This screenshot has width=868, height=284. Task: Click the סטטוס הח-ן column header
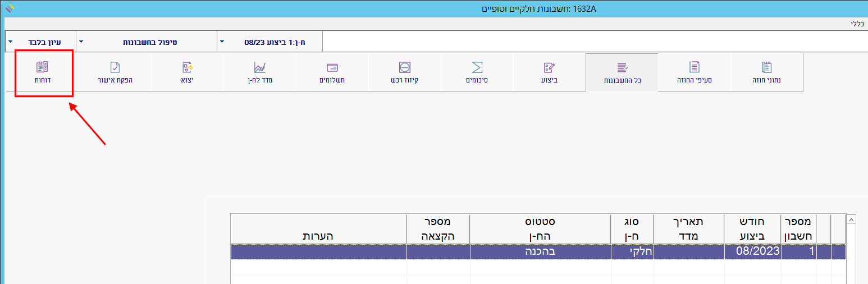540,228
